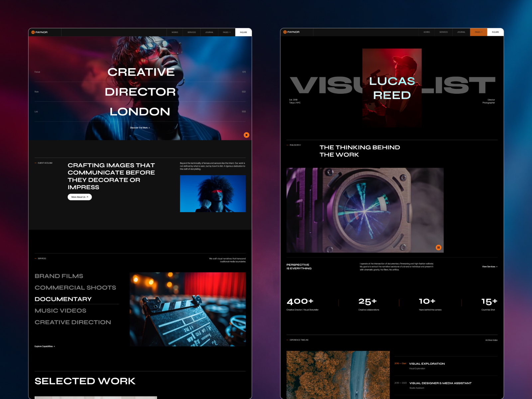Pause the camera lens video on the right page

(439, 247)
